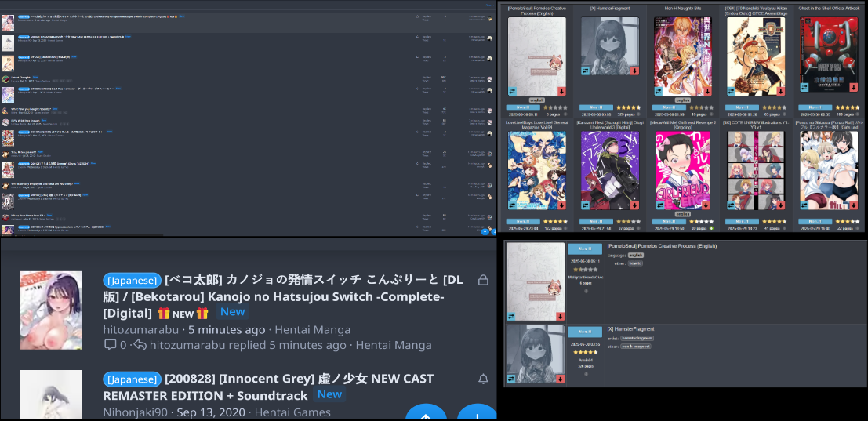Click swap icon on COTE LN Illustrations cover
868x421 pixels.
(732, 205)
